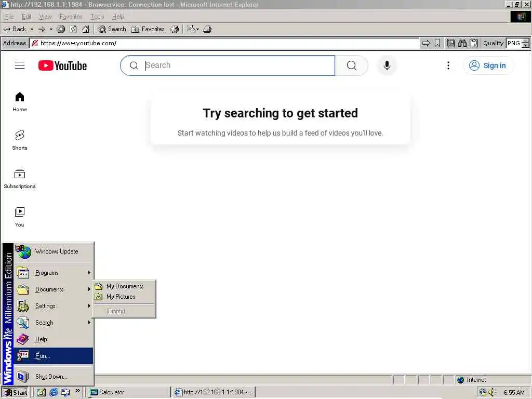This screenshot has width=532, height=399.
Task: Click the binoculars find icon
Action: click(462, 43)
